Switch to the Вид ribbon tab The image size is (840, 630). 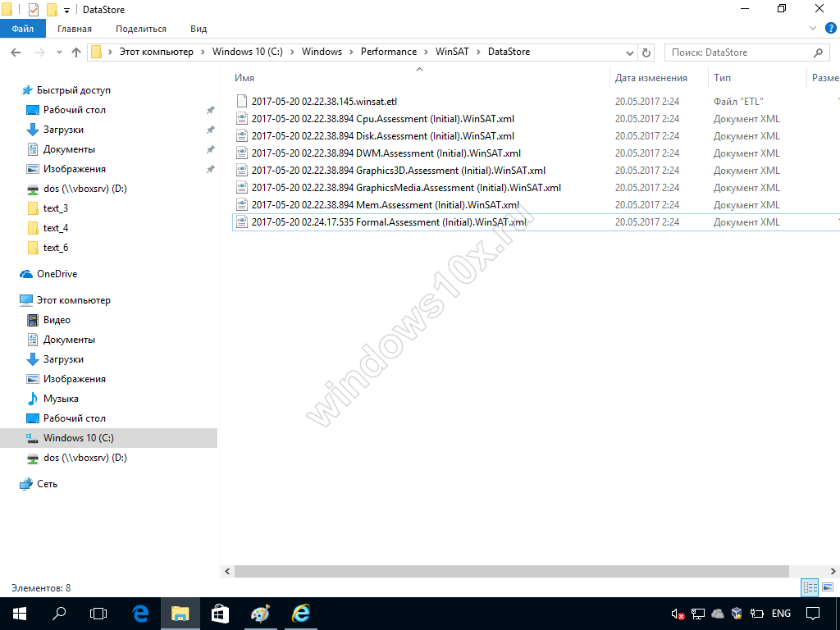[199, 29]
